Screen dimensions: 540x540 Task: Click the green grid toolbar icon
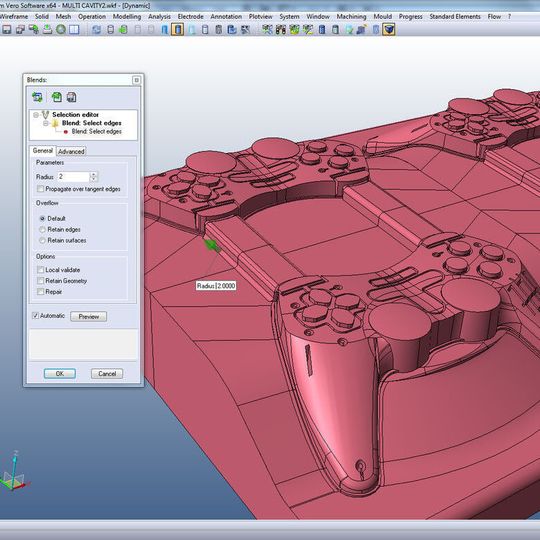[294, 30]
